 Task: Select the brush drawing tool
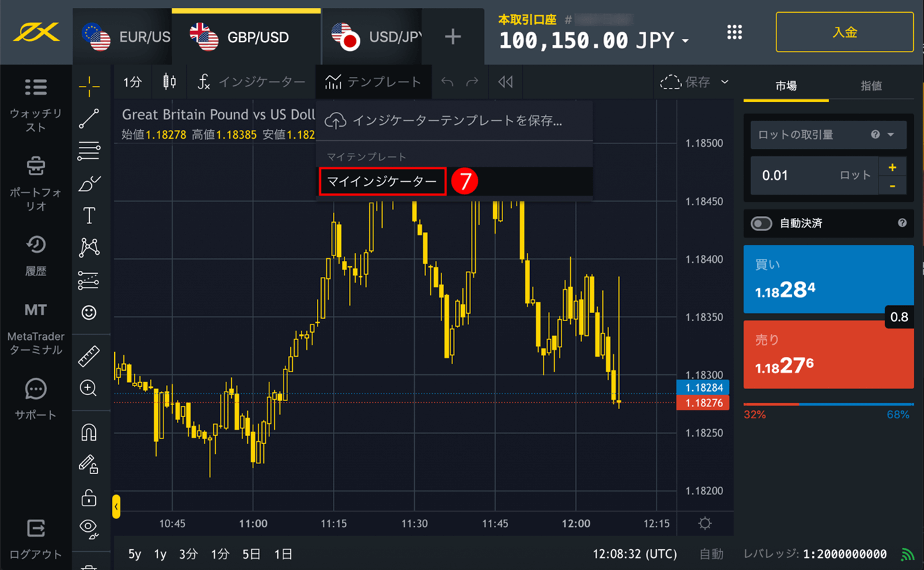(x=89, y=183)
